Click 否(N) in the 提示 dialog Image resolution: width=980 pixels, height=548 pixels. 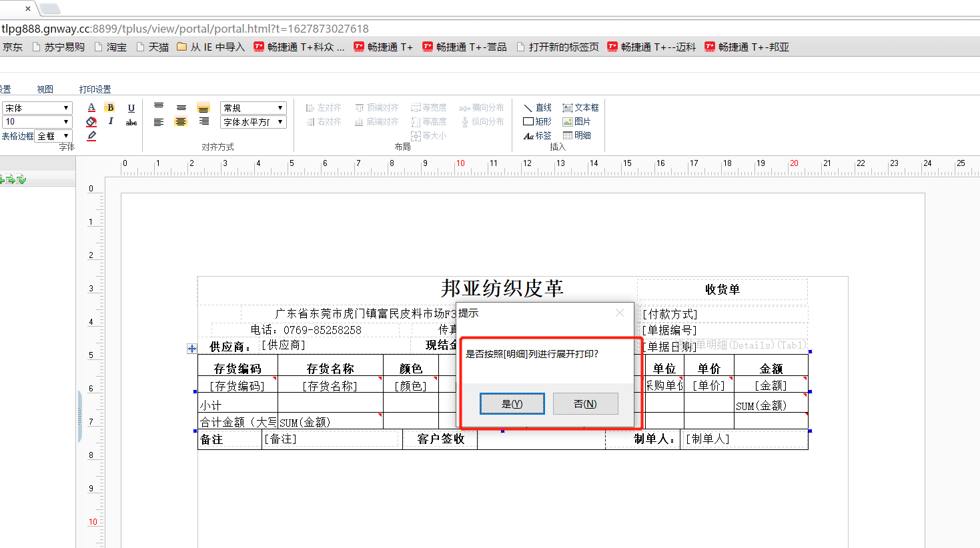point(585,404)
